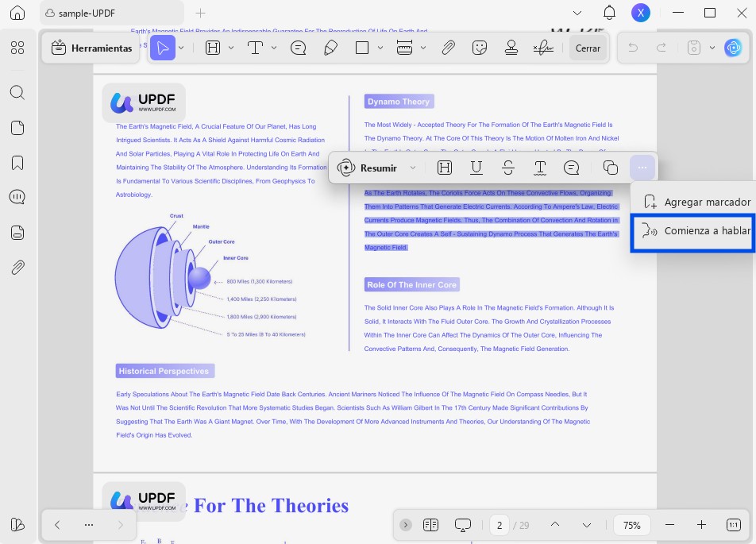The image size is (756, 544).
Task: Click the page number input field
Action: click(x=499, y=525)
